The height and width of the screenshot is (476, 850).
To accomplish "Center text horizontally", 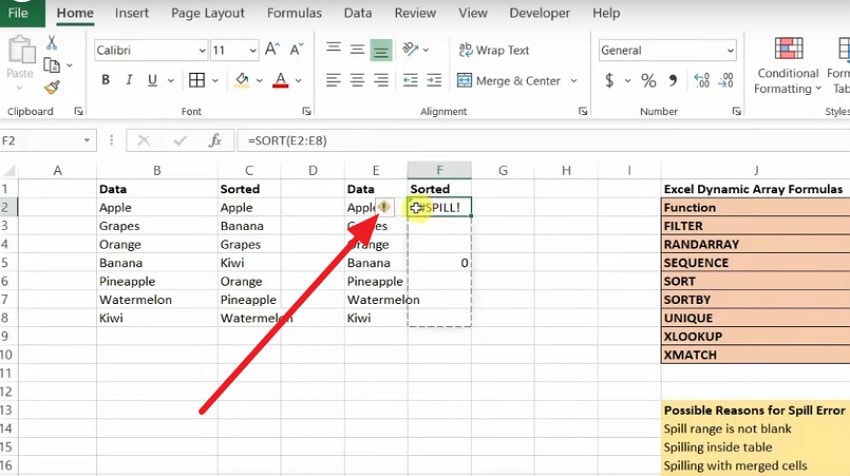I will [357, 81].
